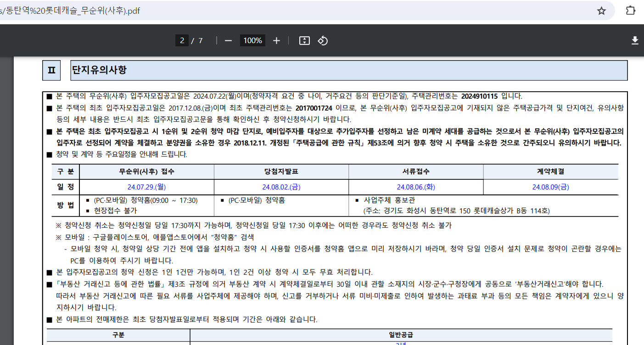Download the PDF file
The height and width of the screenshot is (345, 644).
click(x=635, y=40)
